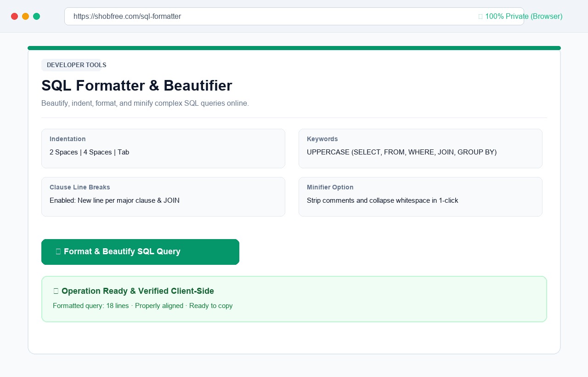Click the Minifier Option label
Screen dimensions: 588x377
[x=330, y=187]
